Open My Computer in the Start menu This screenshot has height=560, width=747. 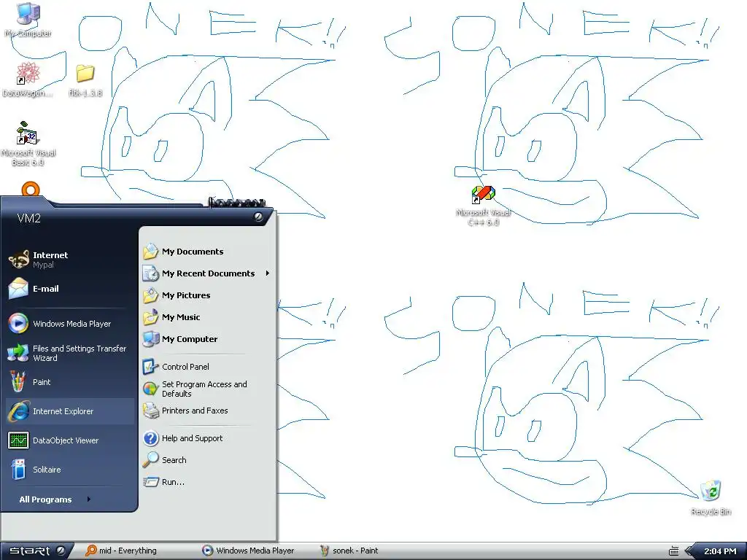207,339
